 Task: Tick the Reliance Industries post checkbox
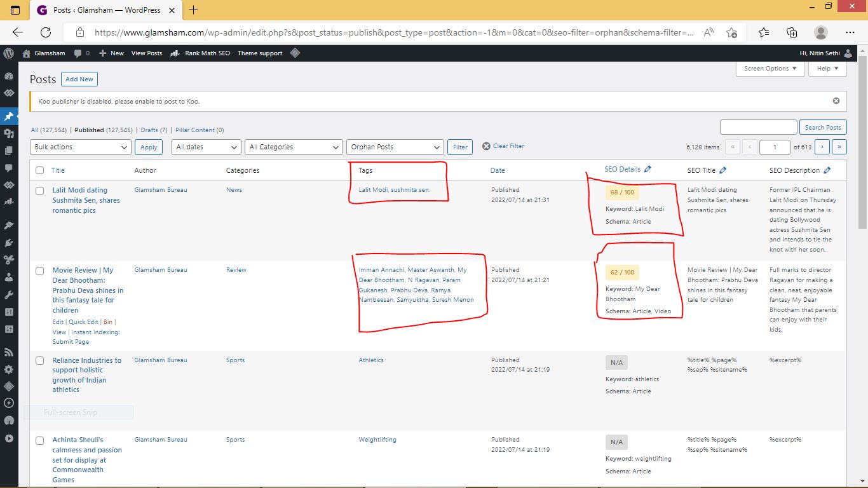(40, 361)
